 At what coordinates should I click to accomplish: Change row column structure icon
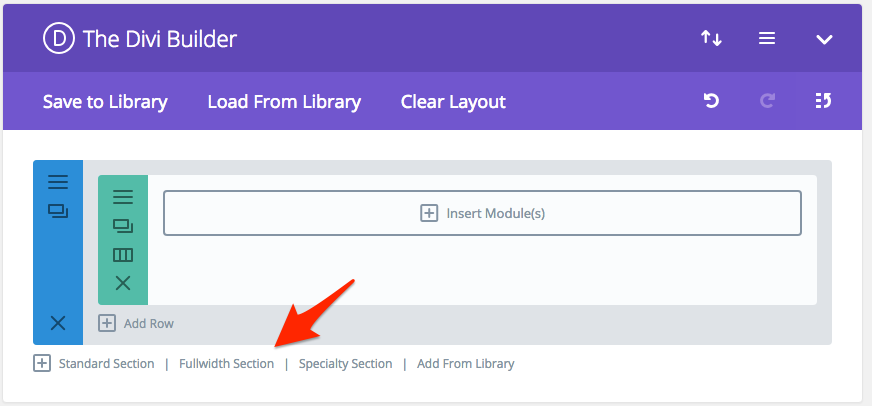pyautogui.click(x=123, y=255)
